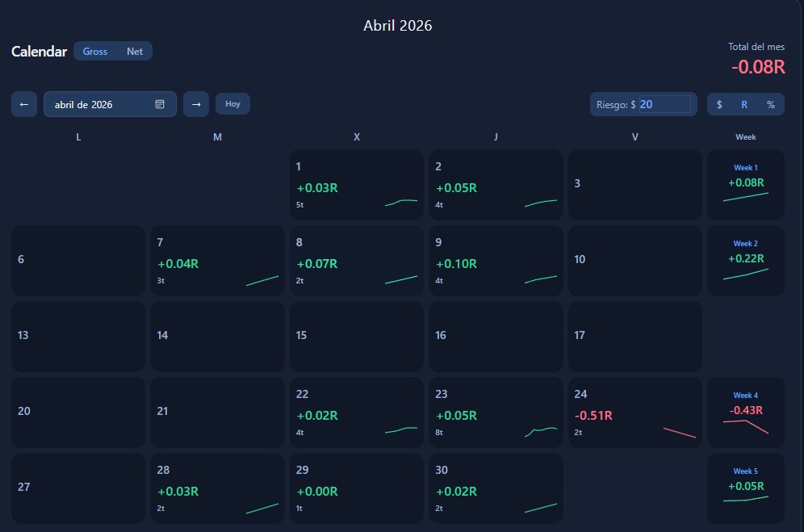Select R multiple display mode
The image size is (804, 532).
tap(744, 104)
